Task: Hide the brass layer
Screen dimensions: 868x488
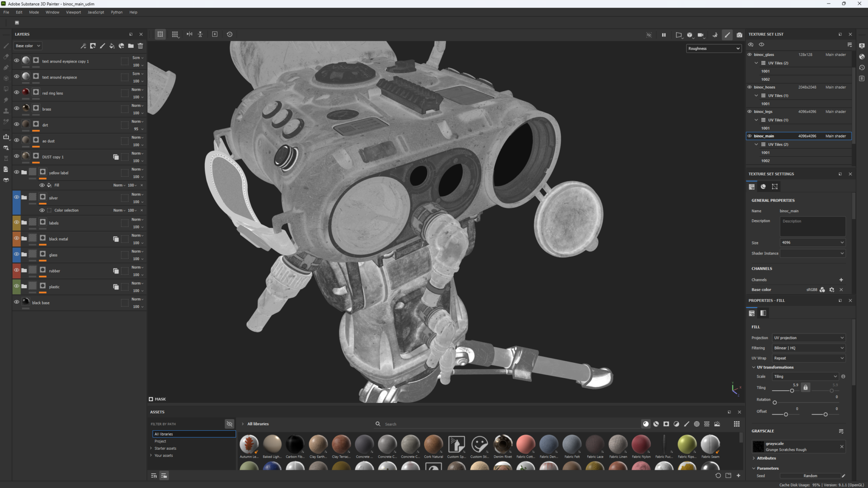Action: click(16, 108)
